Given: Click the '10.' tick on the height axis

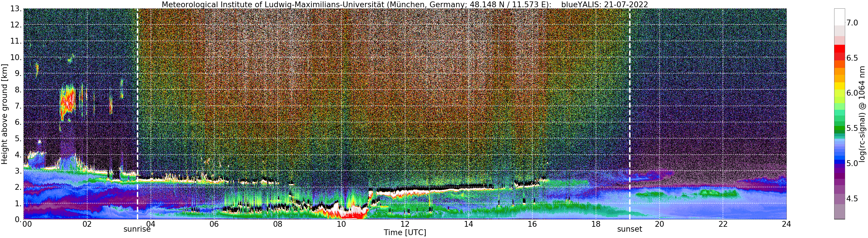Looking at the screenshot, I should (16, 57).
